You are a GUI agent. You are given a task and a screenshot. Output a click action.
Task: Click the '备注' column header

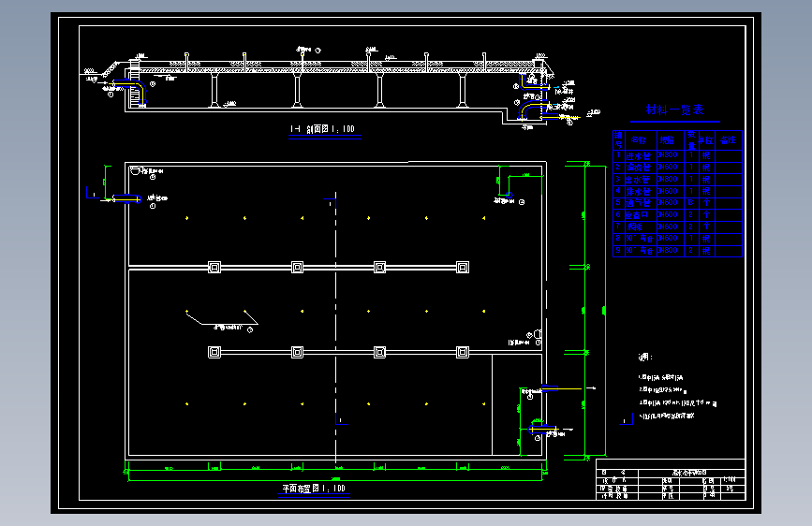(728, 139)
